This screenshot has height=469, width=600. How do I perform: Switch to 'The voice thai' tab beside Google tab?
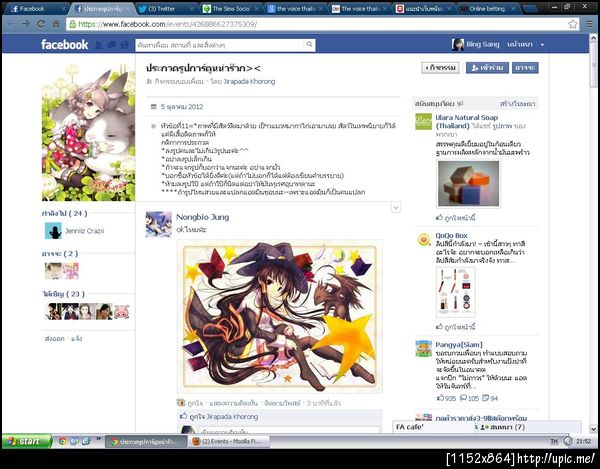[x=358, y=8]
